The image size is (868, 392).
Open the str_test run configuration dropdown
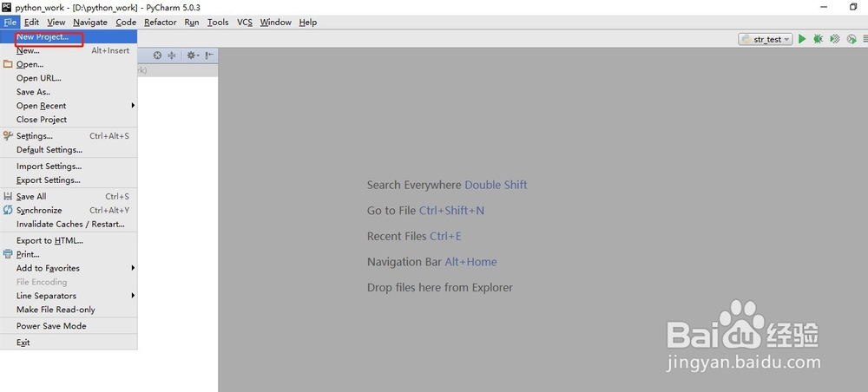pos(765,39)
